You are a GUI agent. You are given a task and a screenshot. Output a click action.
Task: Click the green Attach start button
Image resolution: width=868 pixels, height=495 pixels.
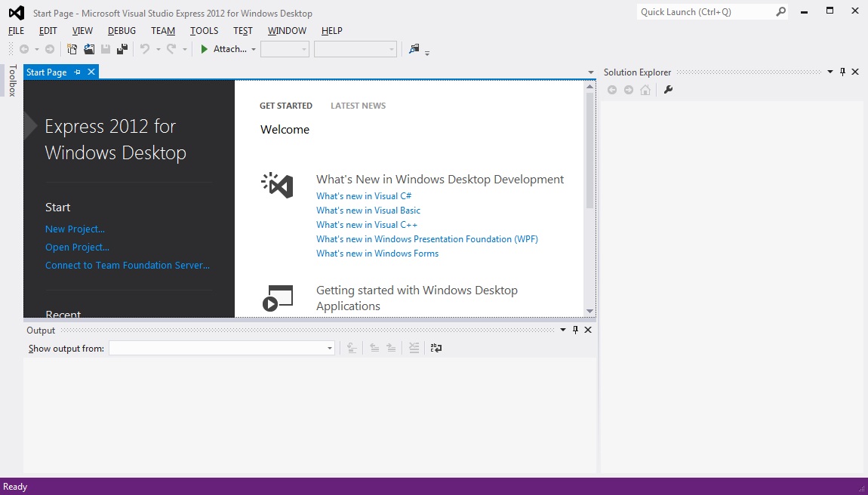click(223, 49)
